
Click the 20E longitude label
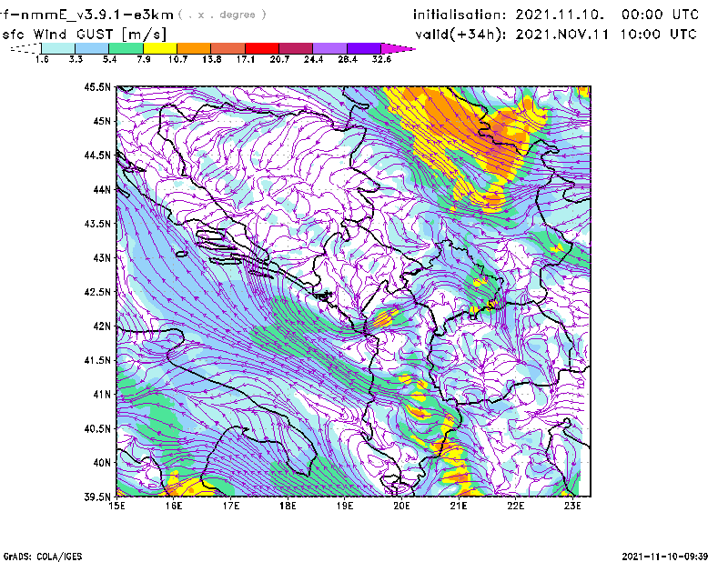coord(401,506)
